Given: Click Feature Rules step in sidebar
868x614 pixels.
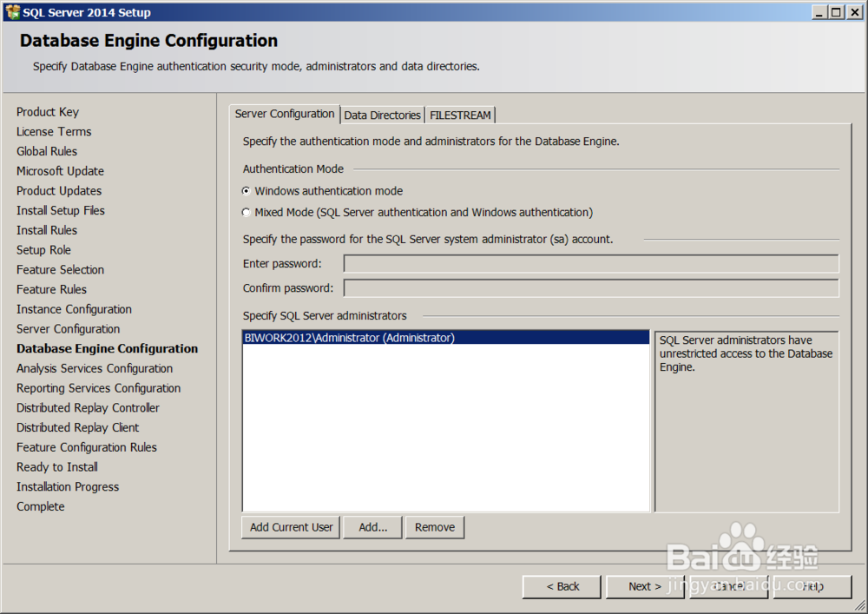Looking at the screenshot, I should [x=51, y=289].
